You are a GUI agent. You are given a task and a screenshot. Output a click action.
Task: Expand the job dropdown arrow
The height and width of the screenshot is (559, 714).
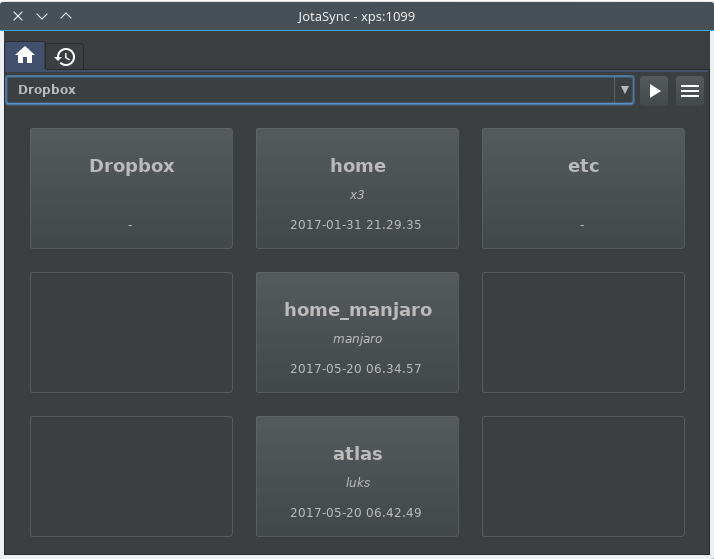tap(624, 90)
